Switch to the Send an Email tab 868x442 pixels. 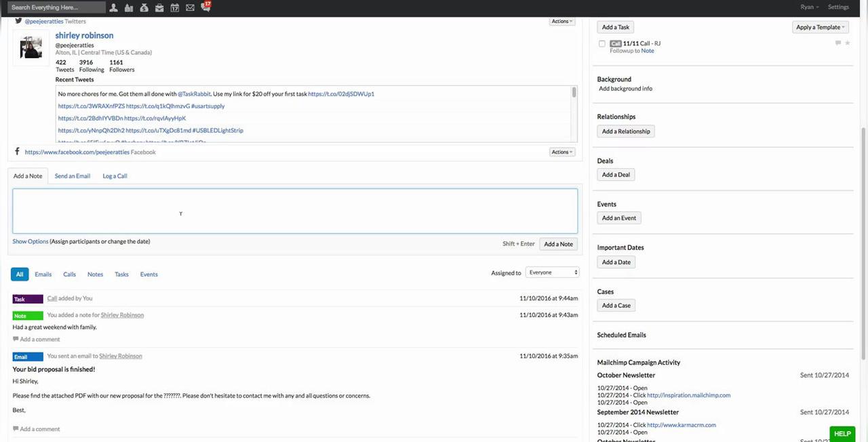73,176
